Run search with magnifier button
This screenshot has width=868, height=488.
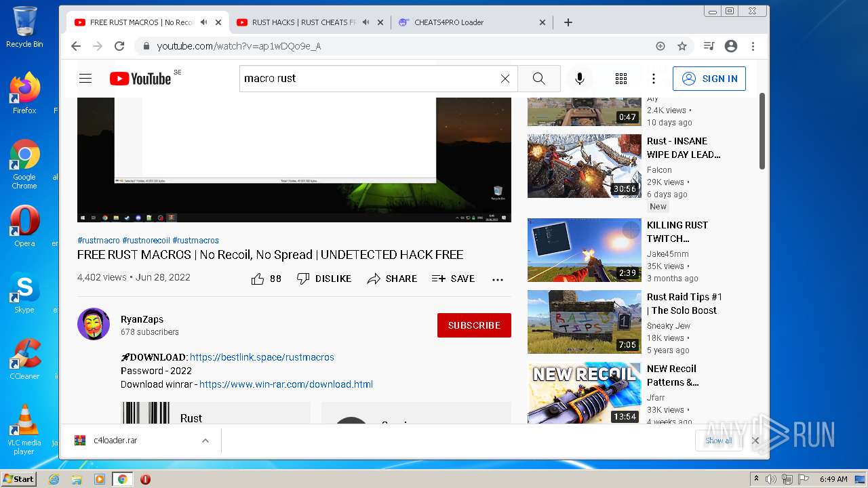click(x=538, y=79)
